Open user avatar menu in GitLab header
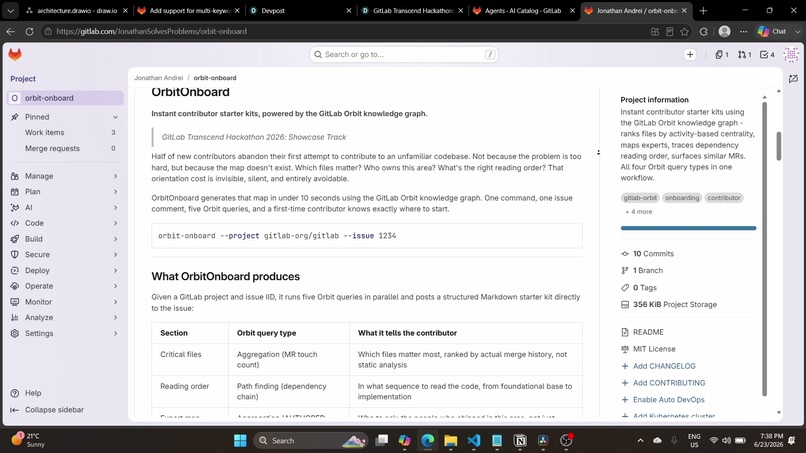 click(791, 55)
